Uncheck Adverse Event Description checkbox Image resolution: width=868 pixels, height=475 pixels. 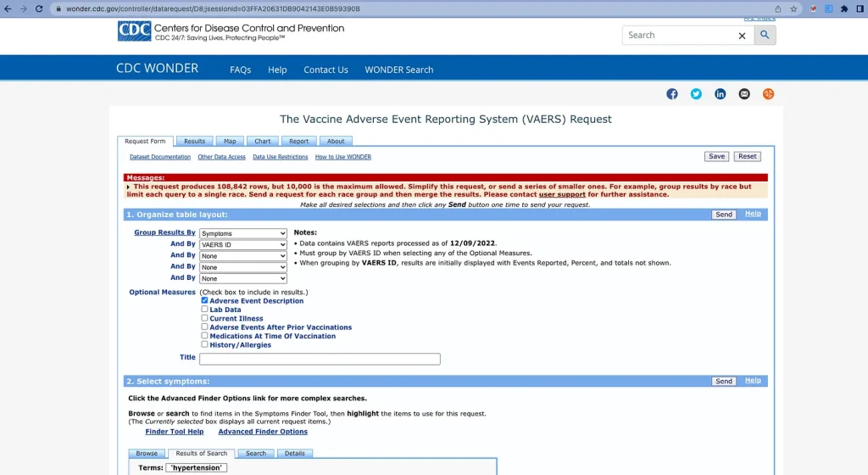(x=204, y=300)
